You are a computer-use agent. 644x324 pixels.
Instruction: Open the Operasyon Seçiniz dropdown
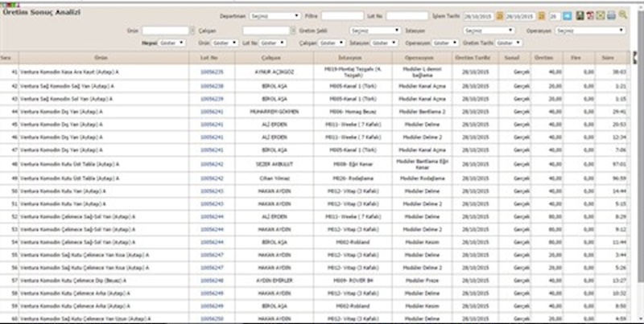coord(590,31)
